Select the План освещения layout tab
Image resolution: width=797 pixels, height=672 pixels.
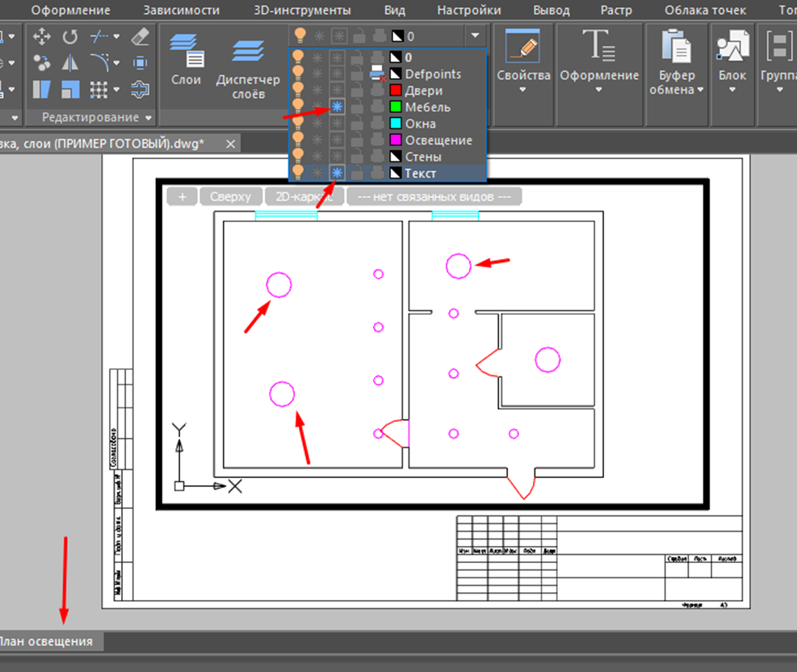coord(47,641)
